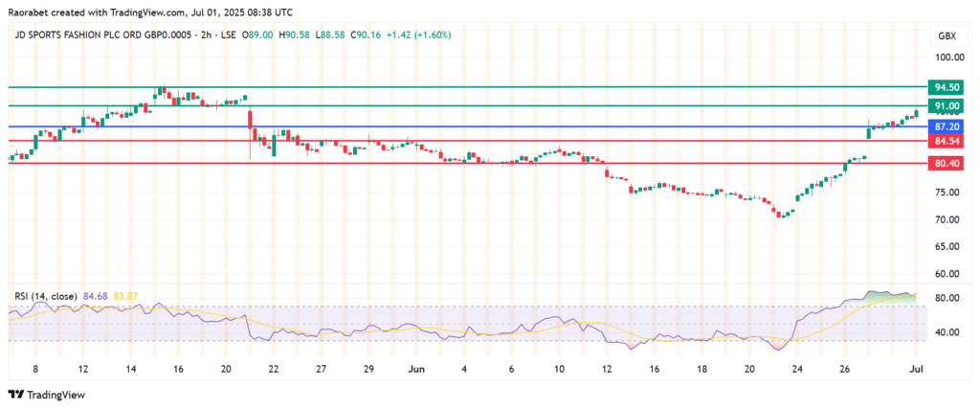Click the 27 date label on time axis
The image size is (980, 409).
[322, 368]
